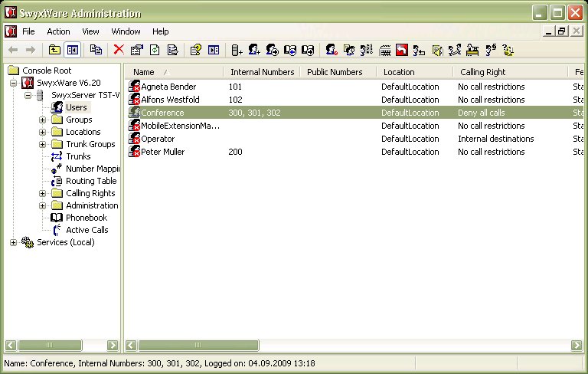Open the Number Mapping tree item
This screenshot has height=374, width=588.
pos(92,169)
